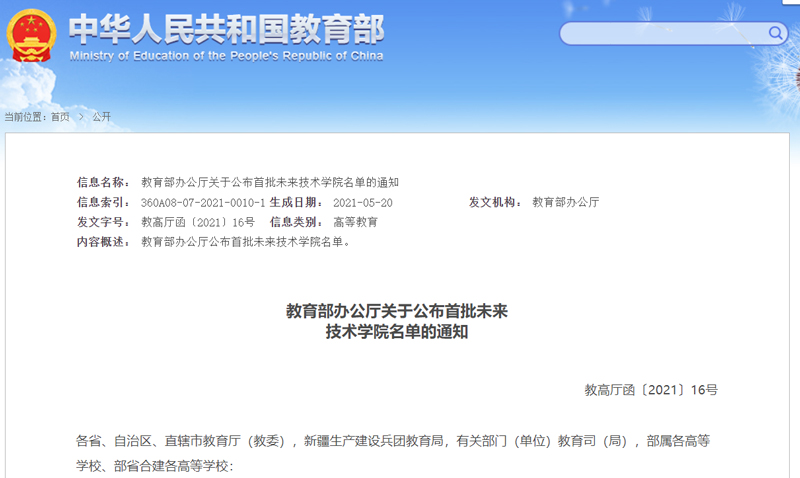The height and width of the screenshot is (478, 800).
Task: Click the 当前位置 label
Action: (x=26, y=117)
